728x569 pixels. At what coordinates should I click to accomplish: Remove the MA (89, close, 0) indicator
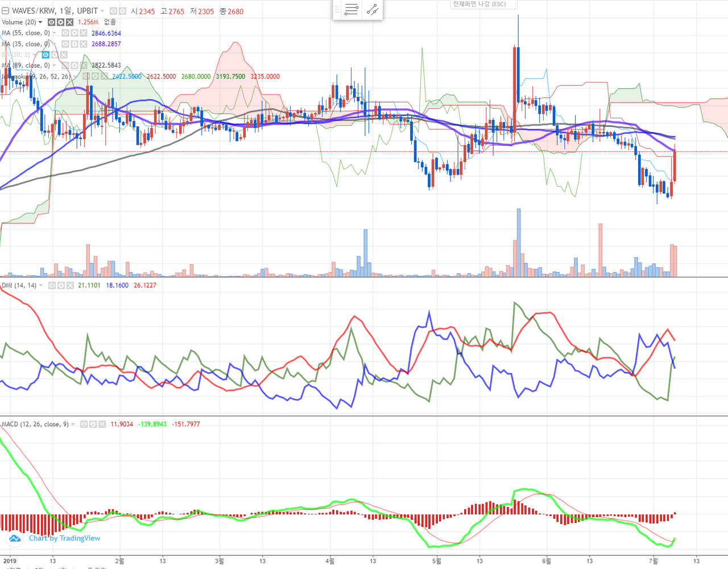[83, 65]
